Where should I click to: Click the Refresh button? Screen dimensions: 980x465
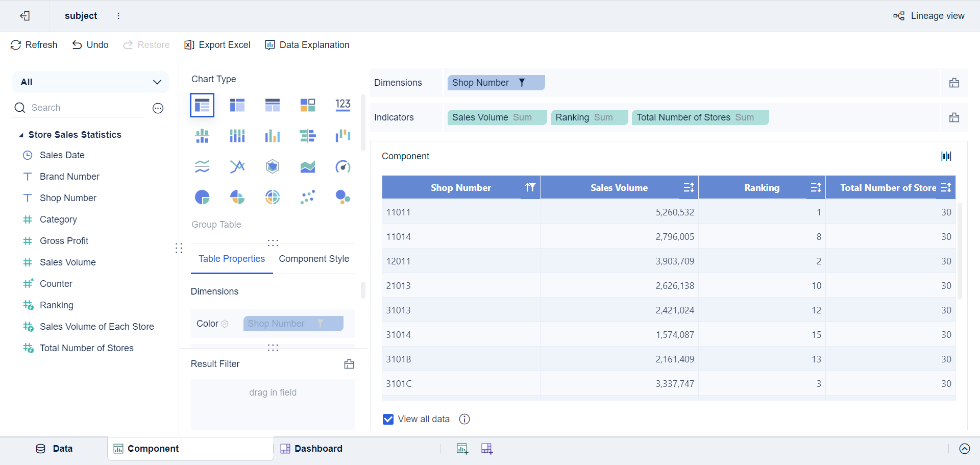pyautogui.click(x=34, y=45)
